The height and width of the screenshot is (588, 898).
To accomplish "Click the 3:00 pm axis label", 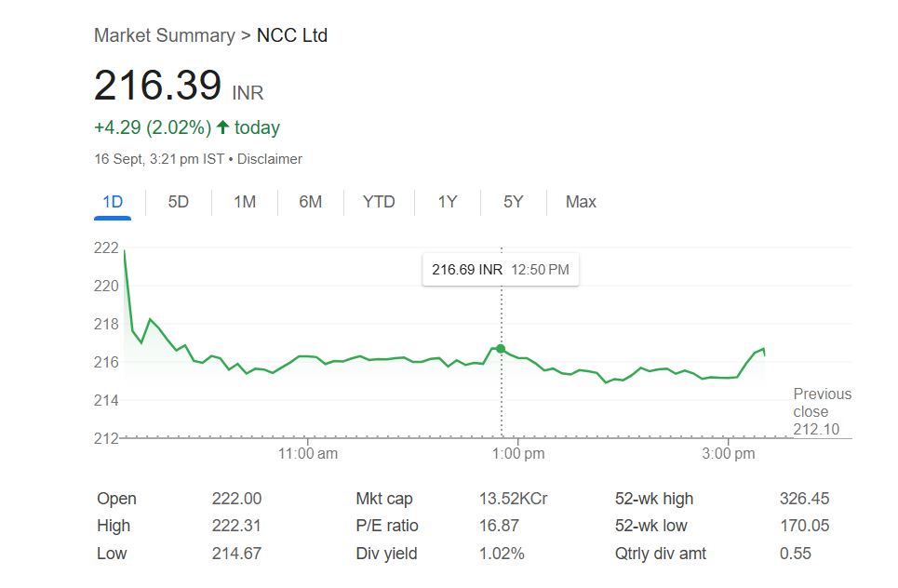I will coord(729,454).
